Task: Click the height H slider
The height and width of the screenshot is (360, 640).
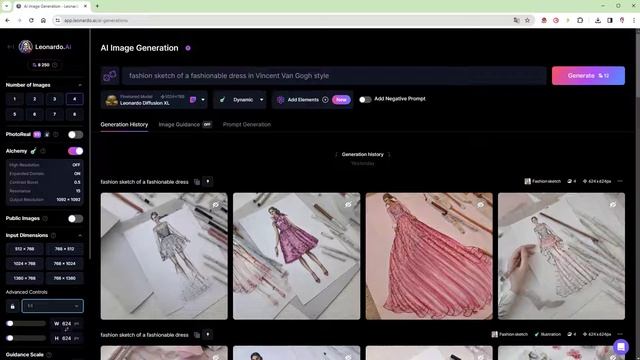Action: coord(26,338)
